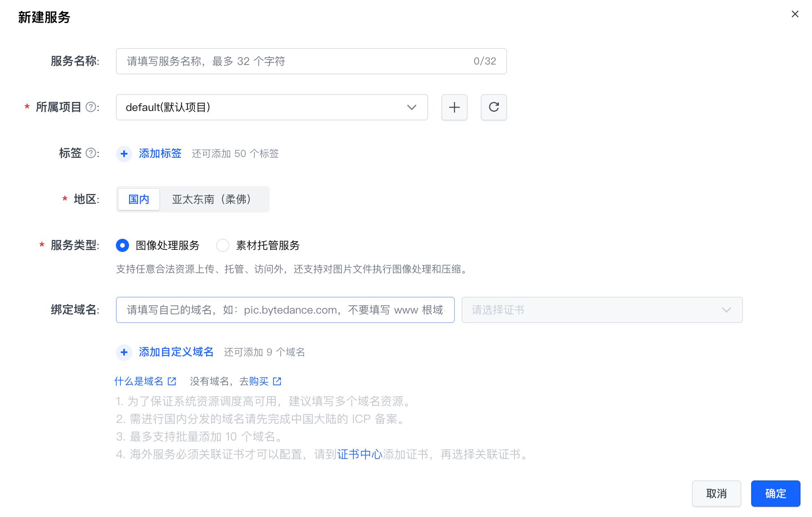Click the 确定 confirm button
Viewport: 812px width, 517px height.
[x=775, y=494]
